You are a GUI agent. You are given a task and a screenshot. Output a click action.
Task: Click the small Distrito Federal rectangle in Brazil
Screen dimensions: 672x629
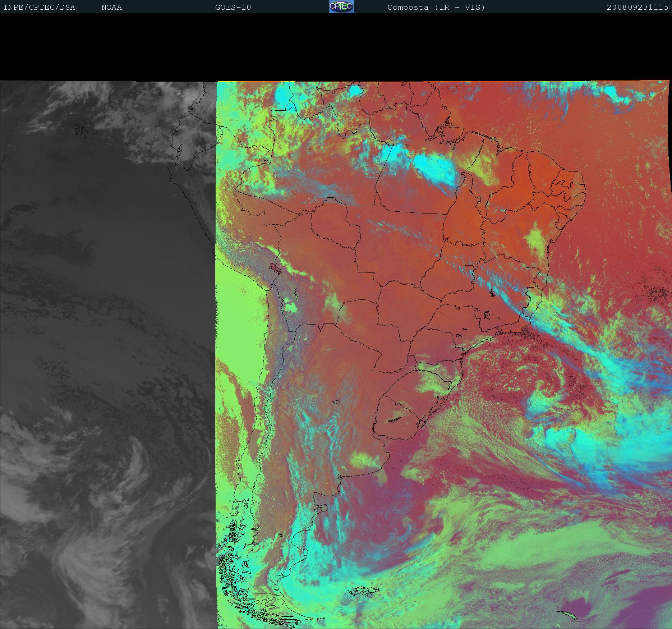pyautogui.click(x=469, y=267)
